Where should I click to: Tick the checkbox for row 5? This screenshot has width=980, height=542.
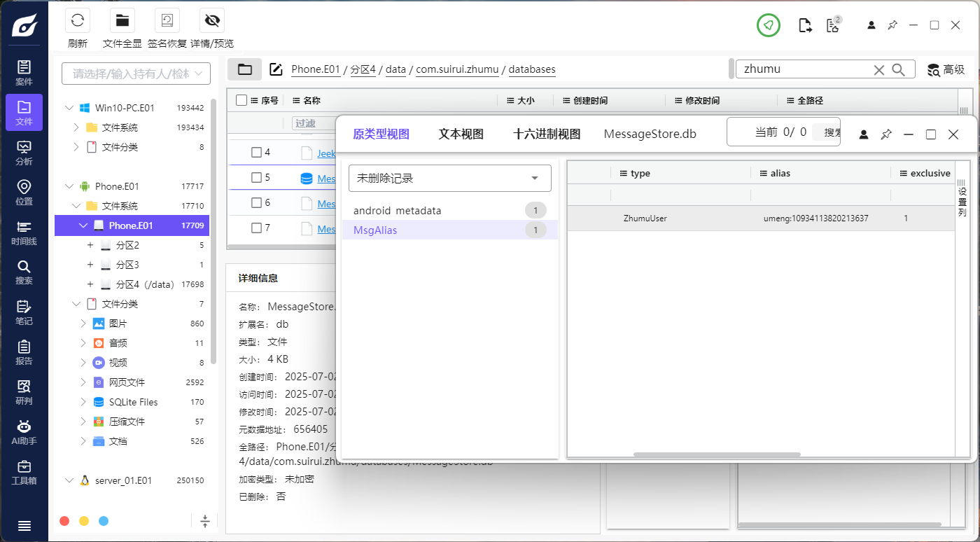(256, 178)
